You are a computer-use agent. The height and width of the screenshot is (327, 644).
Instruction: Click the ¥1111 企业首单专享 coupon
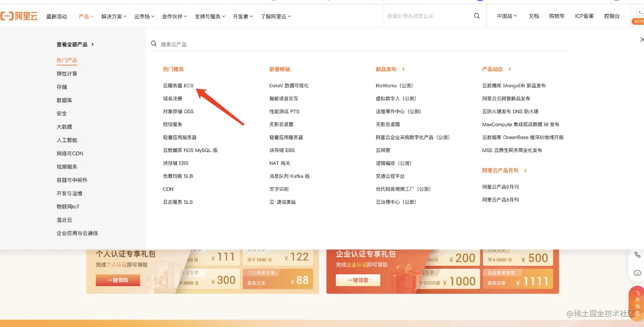(x=518, y=278)
